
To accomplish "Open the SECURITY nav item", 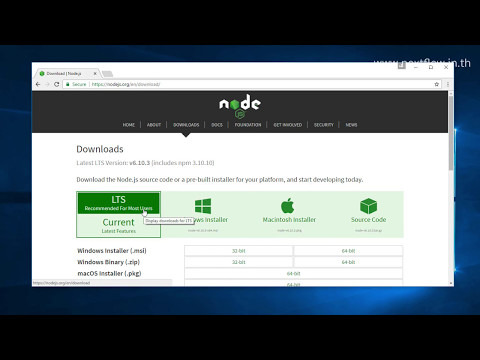I will (324, 125).
